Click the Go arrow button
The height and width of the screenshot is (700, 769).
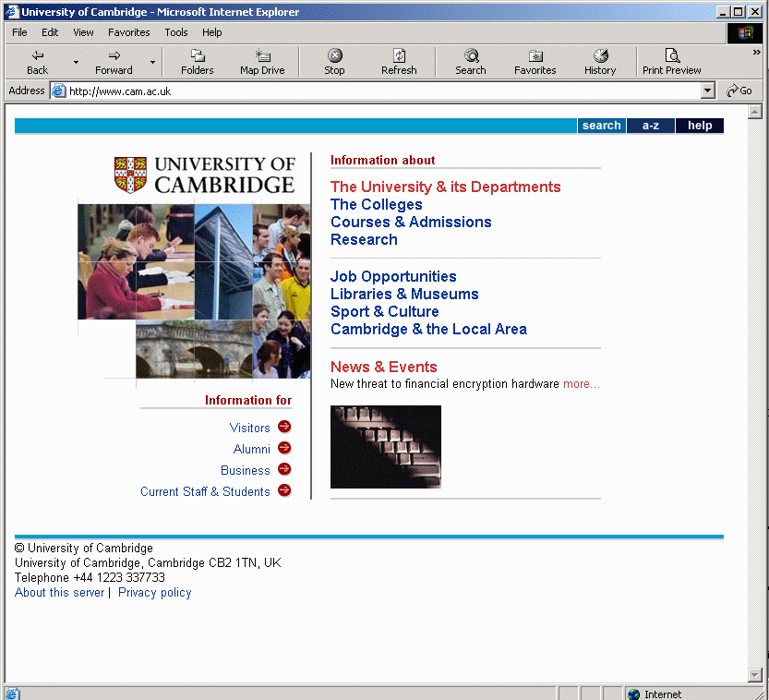pos(739,91)
